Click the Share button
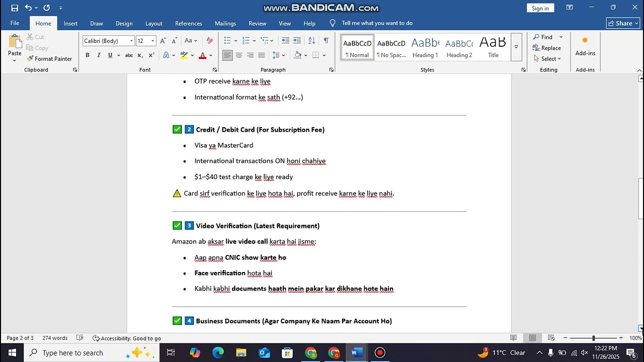The image size is (644, 362). click(x=623, y=23)
